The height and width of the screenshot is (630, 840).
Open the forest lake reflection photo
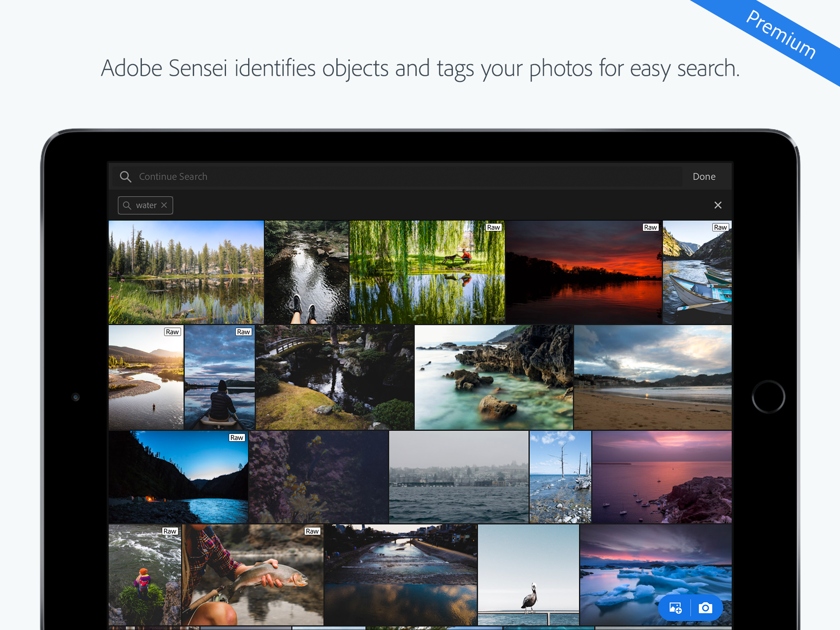point(186,272)
